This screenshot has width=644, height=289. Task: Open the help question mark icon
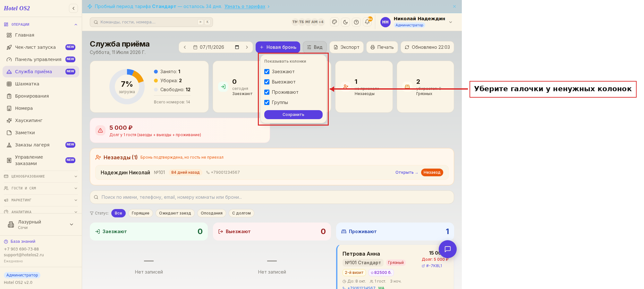pos(356,22)
